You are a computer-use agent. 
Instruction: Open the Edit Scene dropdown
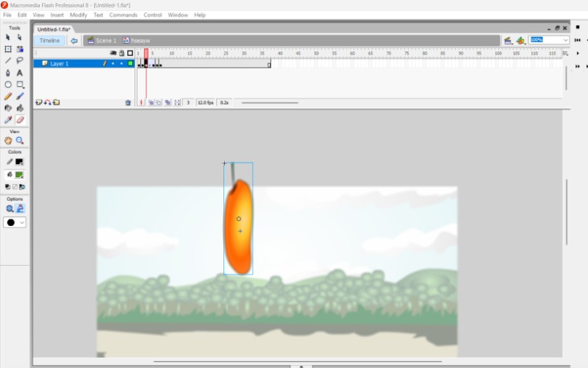point(508,40)
